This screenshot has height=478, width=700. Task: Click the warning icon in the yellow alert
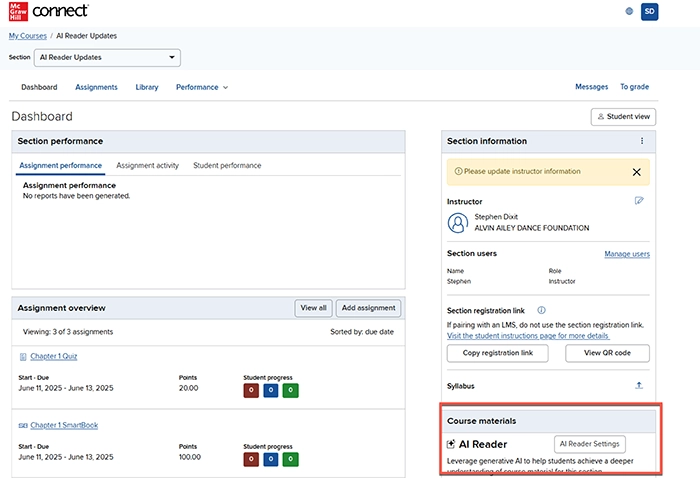[458, 171]
